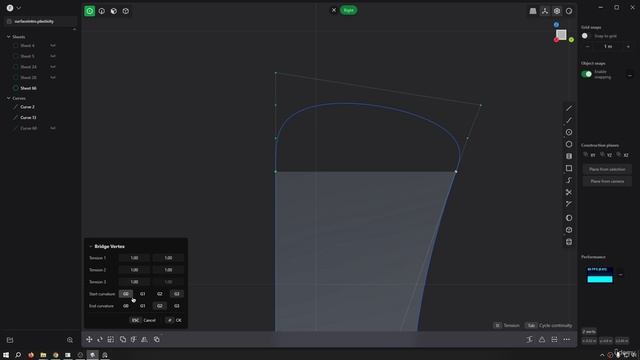Select Curve 2 in the outliner

click(x=27, y=107)
